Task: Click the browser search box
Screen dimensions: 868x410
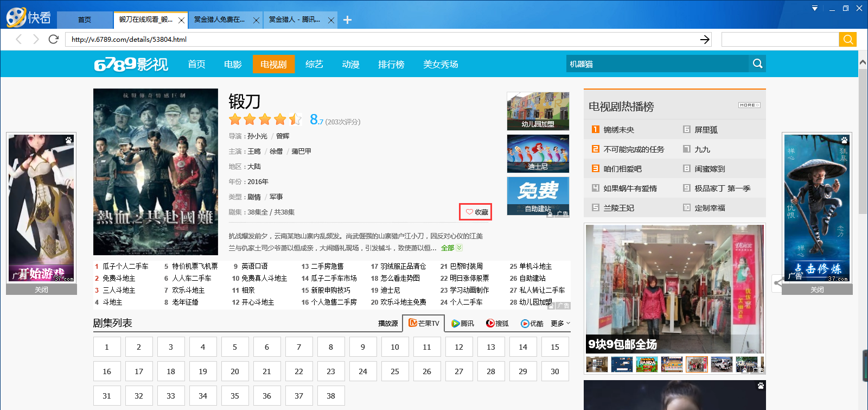Action: pos(780,39)
